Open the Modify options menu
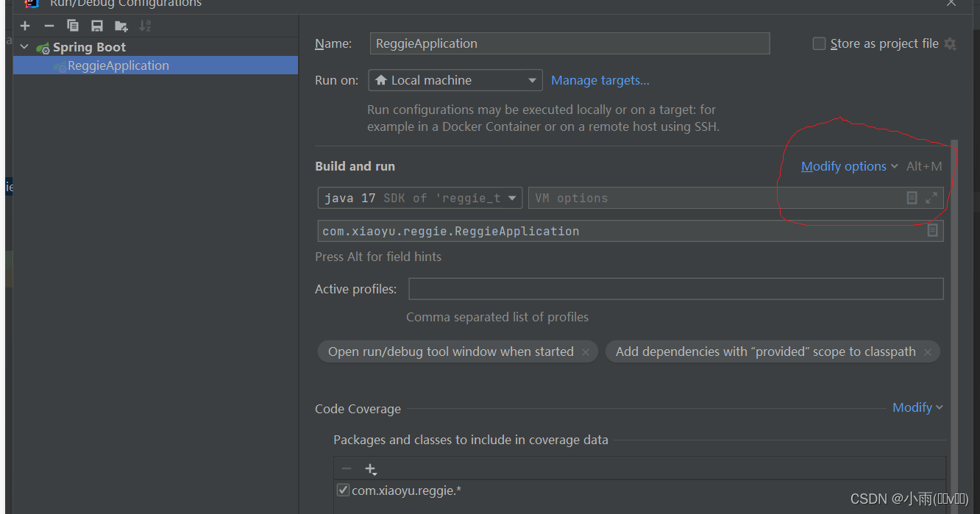Screen dimensions: 980x514 coord(849,166)
